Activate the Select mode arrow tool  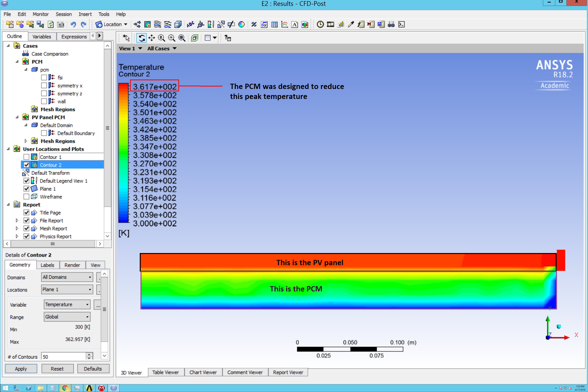coord(126,38)
